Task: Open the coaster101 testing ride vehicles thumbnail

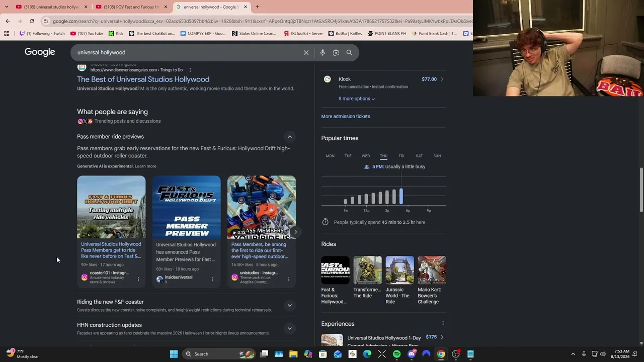Action: (x=111, y=207)
